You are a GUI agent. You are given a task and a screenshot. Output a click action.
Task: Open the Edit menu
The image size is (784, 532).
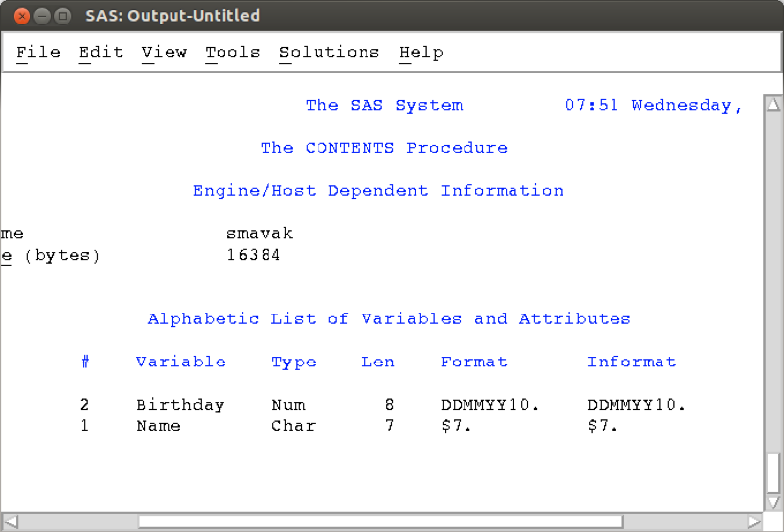[101, 52]
